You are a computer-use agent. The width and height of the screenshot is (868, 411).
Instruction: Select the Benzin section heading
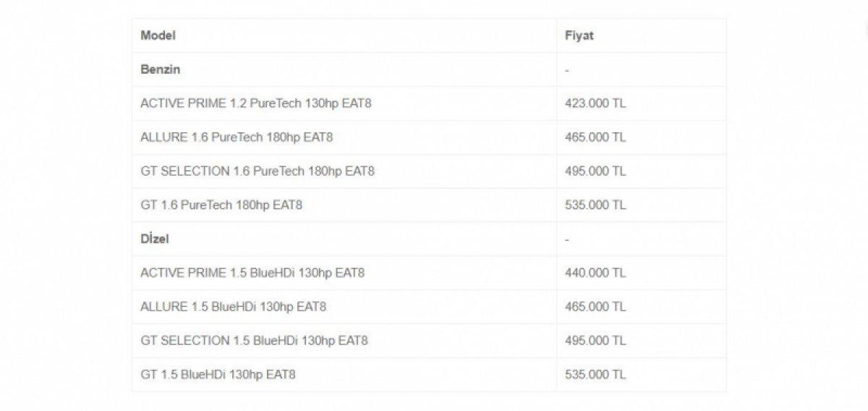point(161,69)
